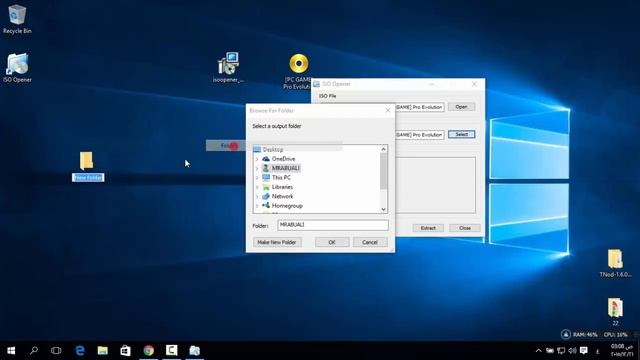Open the Store app from taskbar
The height and width of the screenshot is (360, 640).
[125, 350]
